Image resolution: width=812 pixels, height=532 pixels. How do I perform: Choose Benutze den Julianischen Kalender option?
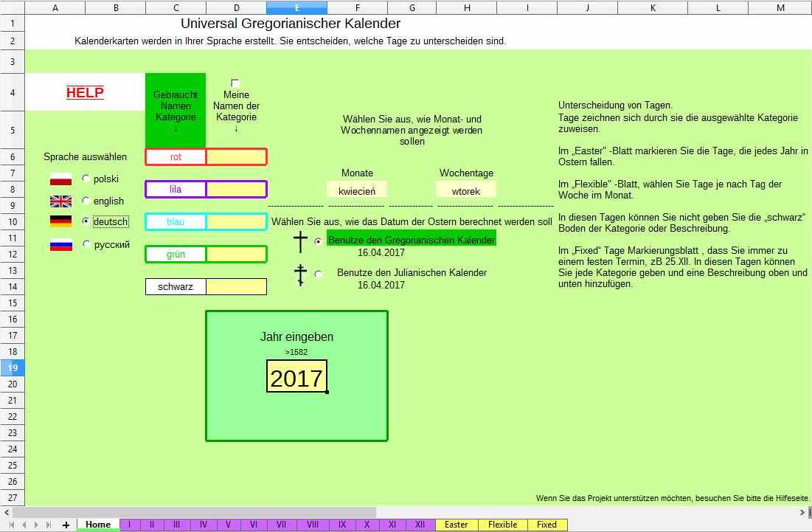(x=319, y=274)
